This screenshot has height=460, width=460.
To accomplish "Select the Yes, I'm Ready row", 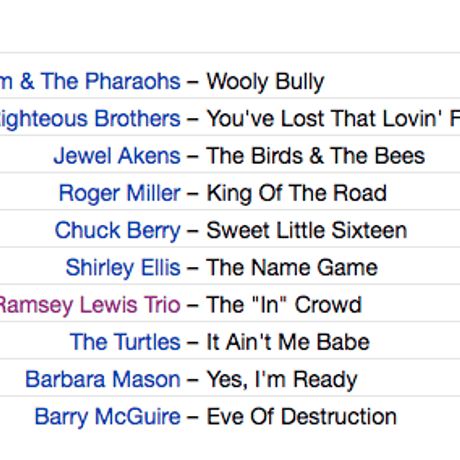I will (x=230, y=379).
